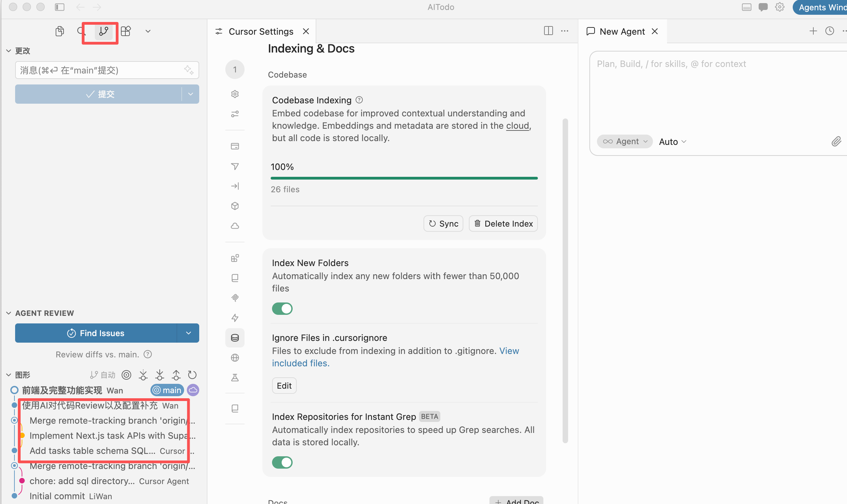
Task: Open the Find Issues dropdown arrow
Action: pos(189,333)
